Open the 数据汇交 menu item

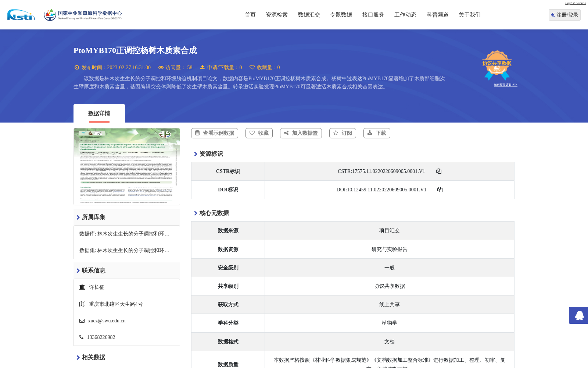point(309,15)
